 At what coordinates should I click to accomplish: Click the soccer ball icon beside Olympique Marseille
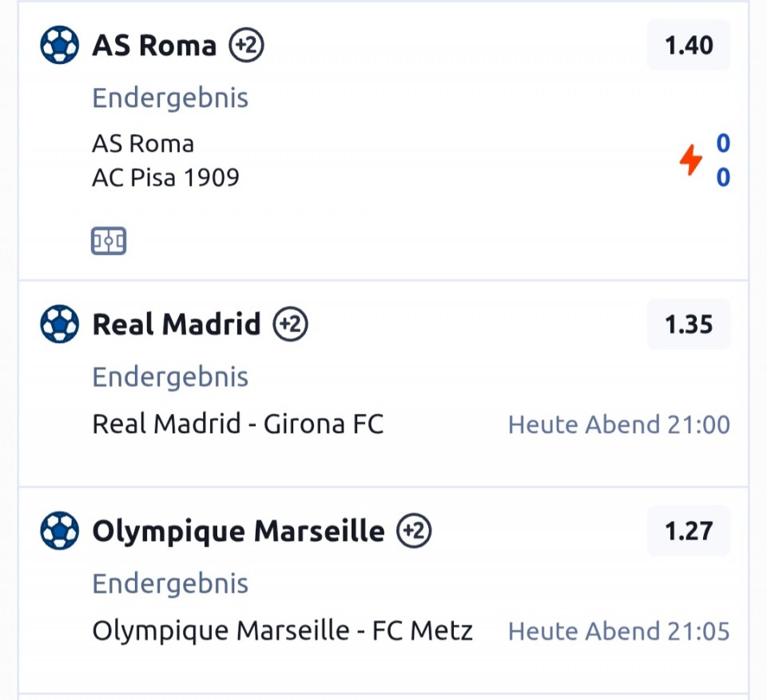click(60, 531)
